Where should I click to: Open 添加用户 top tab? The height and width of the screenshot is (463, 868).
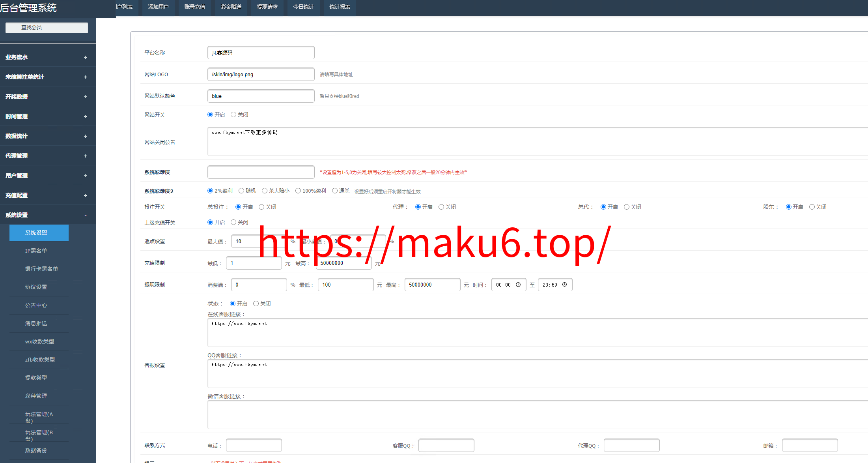[158, 7]
